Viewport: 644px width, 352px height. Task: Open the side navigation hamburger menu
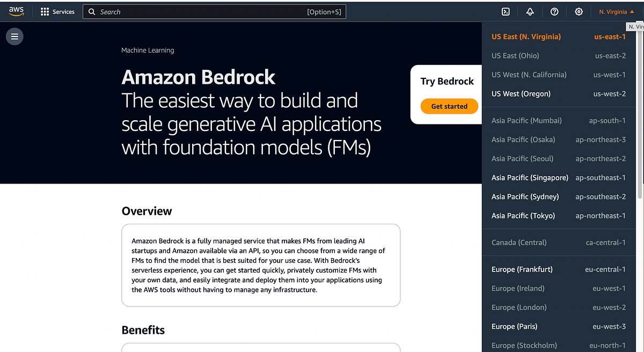click(x=14, y=36)
